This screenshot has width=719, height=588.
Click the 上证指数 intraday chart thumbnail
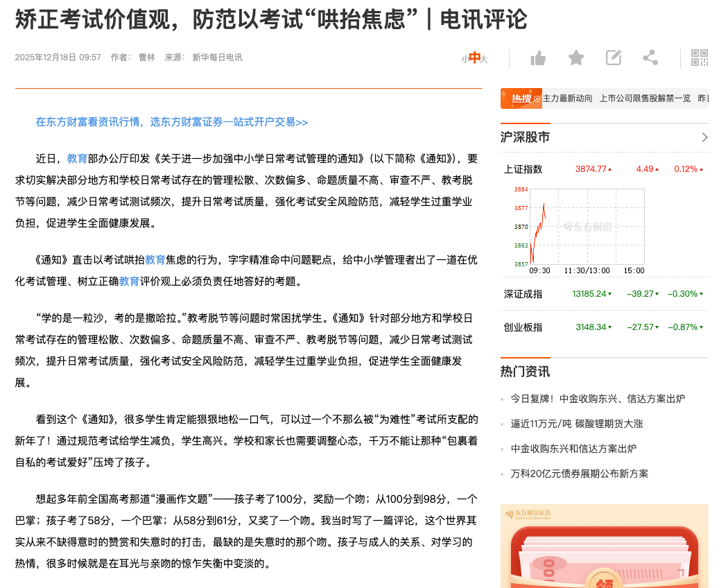[588, 225]
